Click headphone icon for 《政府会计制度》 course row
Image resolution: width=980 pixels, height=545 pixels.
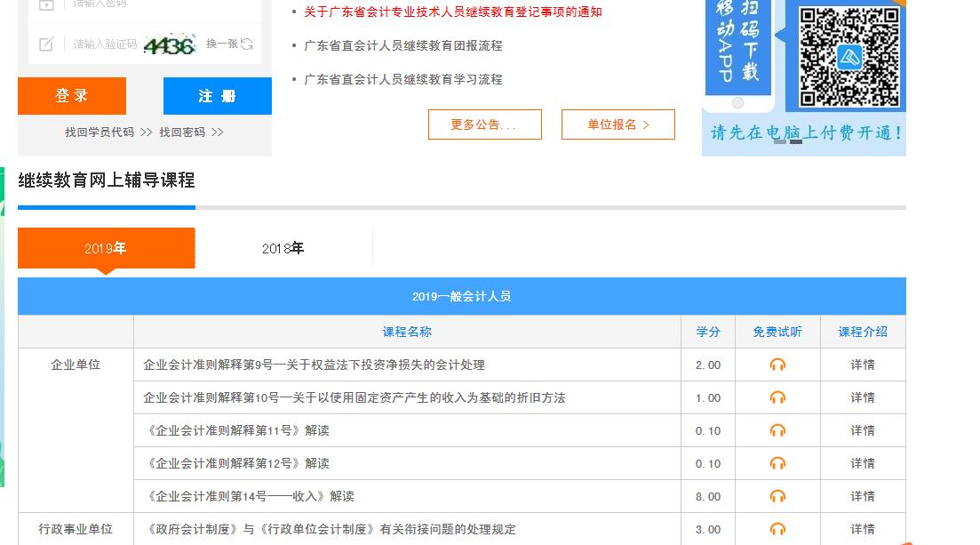(777, 529)
